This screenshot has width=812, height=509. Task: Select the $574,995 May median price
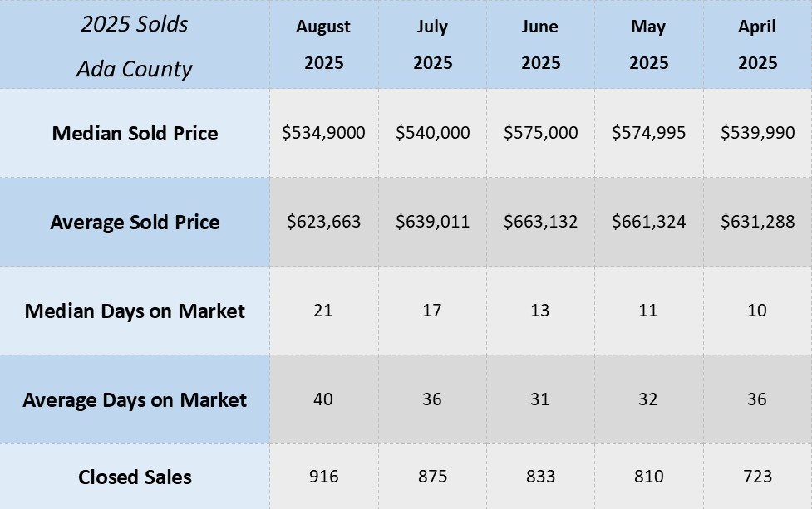648,133
